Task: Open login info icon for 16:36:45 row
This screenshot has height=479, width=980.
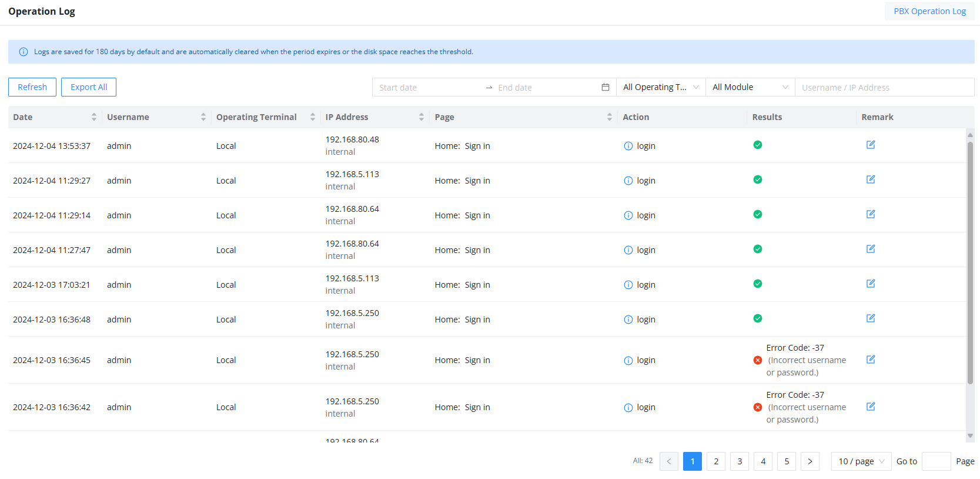Action: tap(628, 361)
